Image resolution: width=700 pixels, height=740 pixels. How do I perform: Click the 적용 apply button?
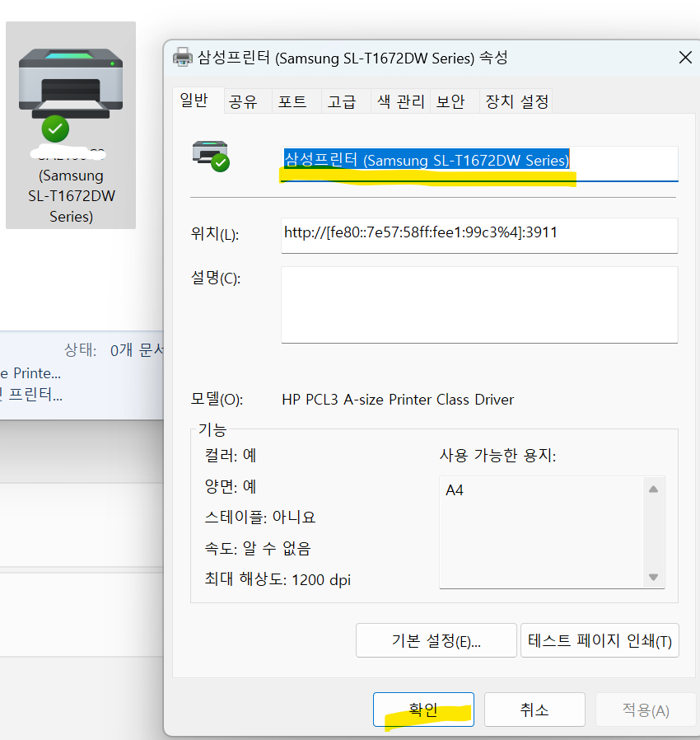coord(646,710)
